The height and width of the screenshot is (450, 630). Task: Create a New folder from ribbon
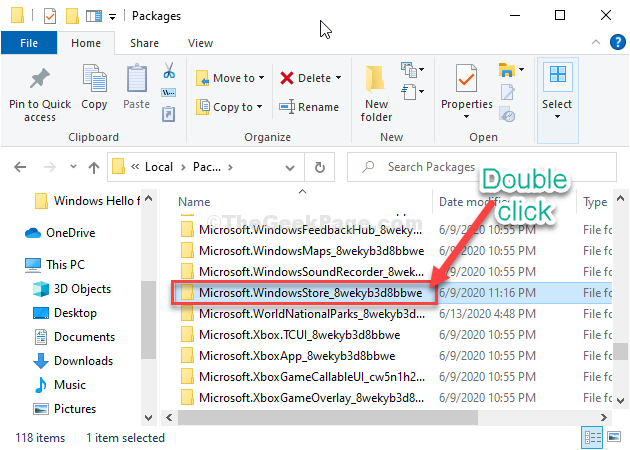pyautogui.click(x=376, y=94)
